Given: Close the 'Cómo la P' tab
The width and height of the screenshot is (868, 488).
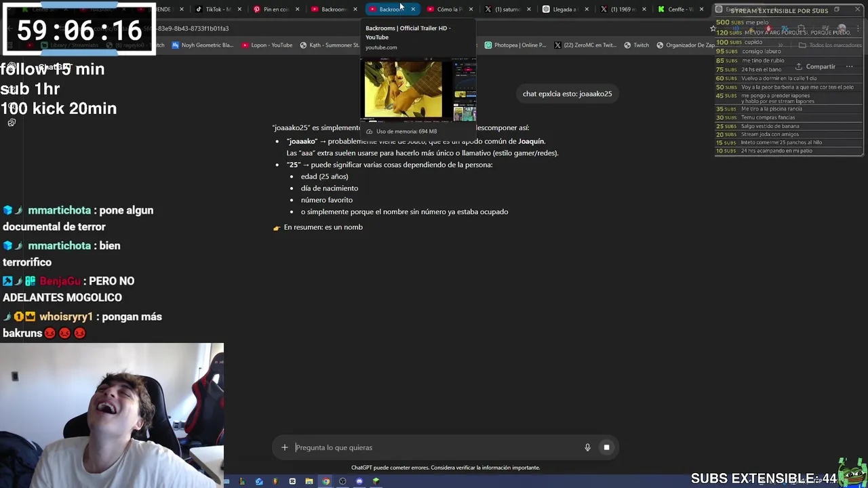Looking at the screenshot, I should [x=471, y=9].
